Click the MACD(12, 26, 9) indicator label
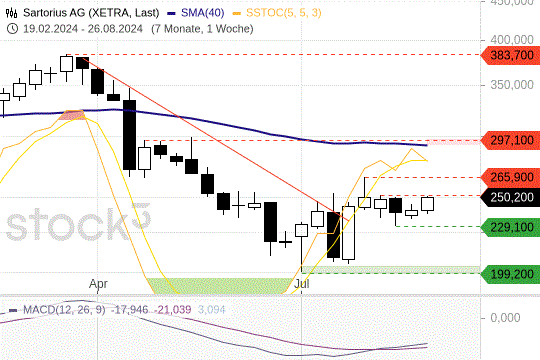 (64, 310)
